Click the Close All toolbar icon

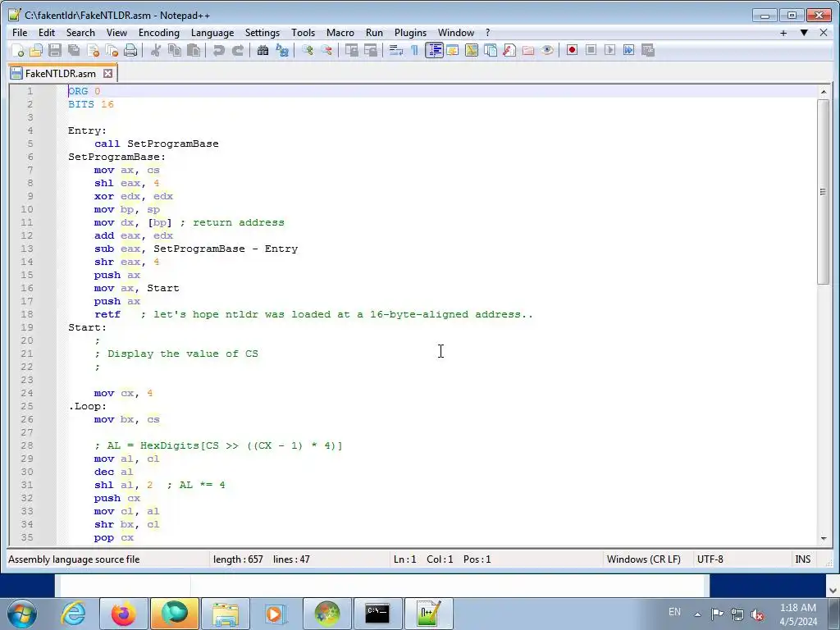[x=112, y=50]
